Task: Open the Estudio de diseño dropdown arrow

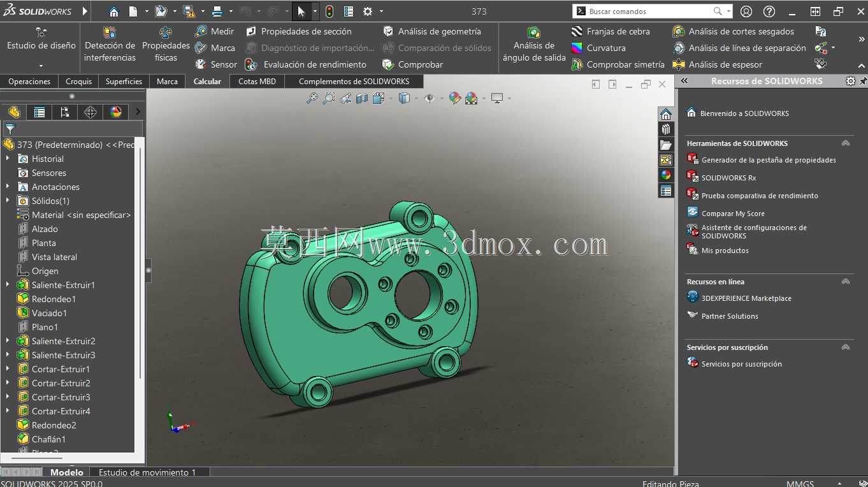Action: click(41, 66)
